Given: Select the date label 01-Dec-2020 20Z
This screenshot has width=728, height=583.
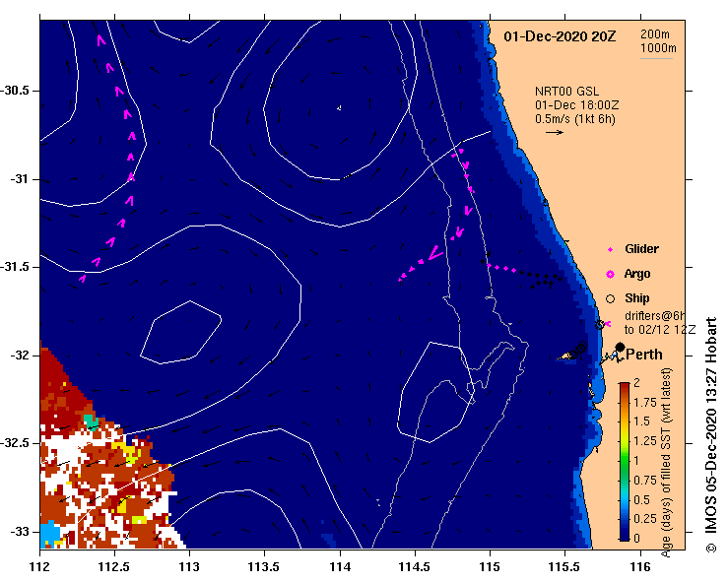Looking at the screenshot, I should point(560,36).
